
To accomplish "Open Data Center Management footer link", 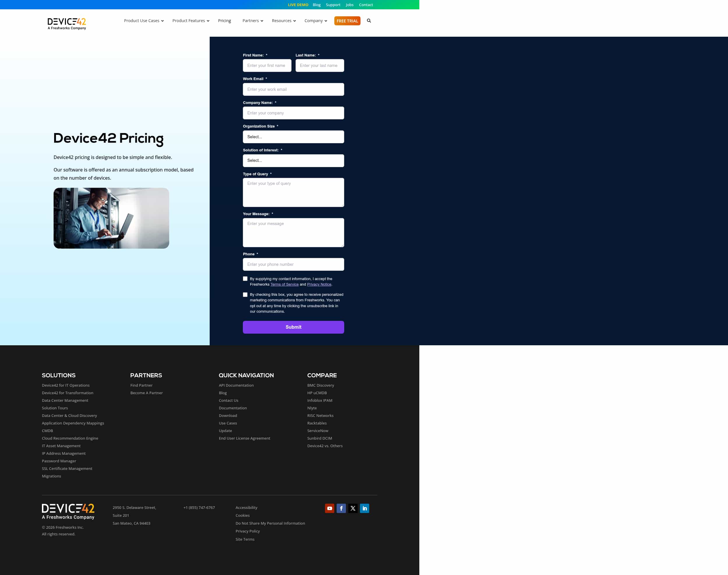I will (65, 400).
